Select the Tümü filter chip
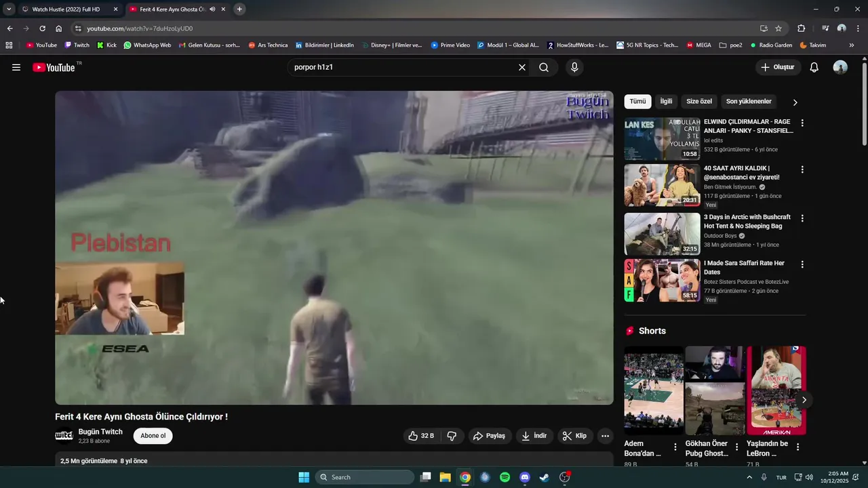The image size is (868, 488). click(x=637, y=102)
